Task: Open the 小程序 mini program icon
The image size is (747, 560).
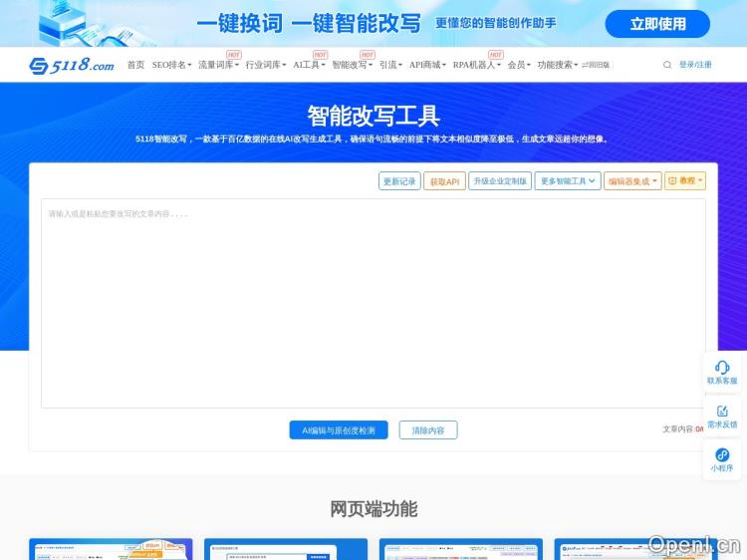Action: tap(722, 455)
